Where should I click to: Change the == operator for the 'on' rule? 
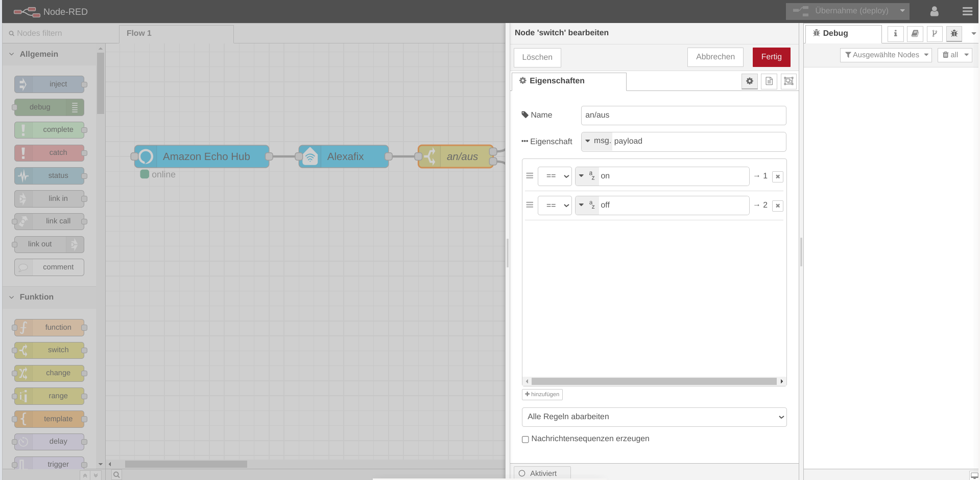[555, 176]
